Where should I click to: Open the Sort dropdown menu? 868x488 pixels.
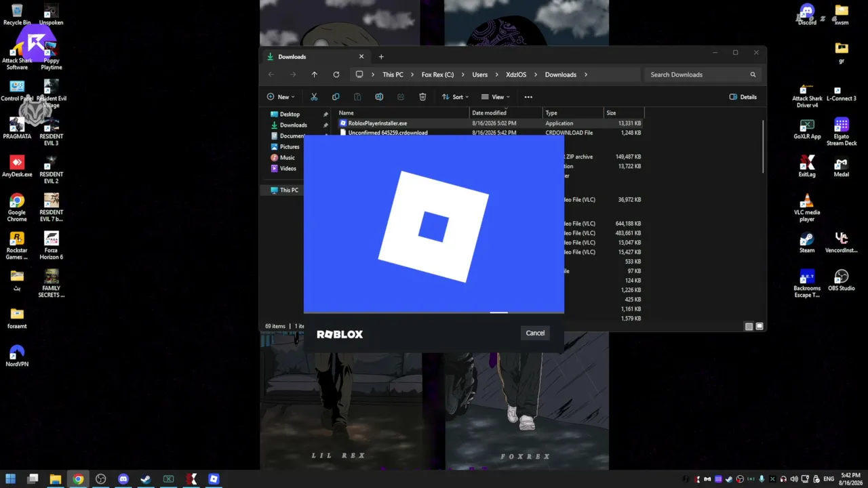[x=455, y=97]
